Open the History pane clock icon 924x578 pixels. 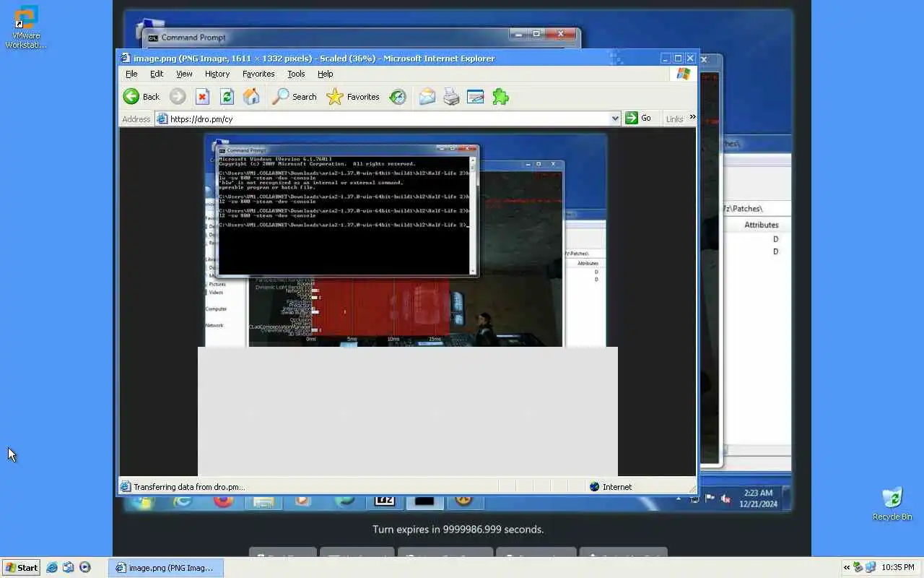click(x=398, y=97)
